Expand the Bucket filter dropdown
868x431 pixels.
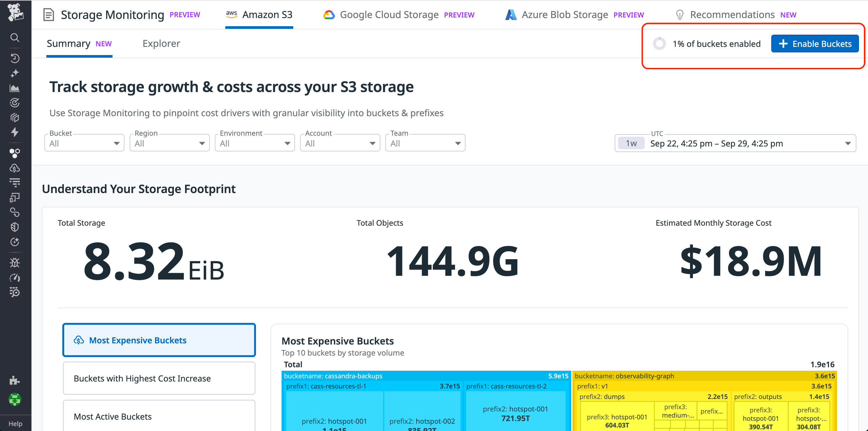pos(84,144)
